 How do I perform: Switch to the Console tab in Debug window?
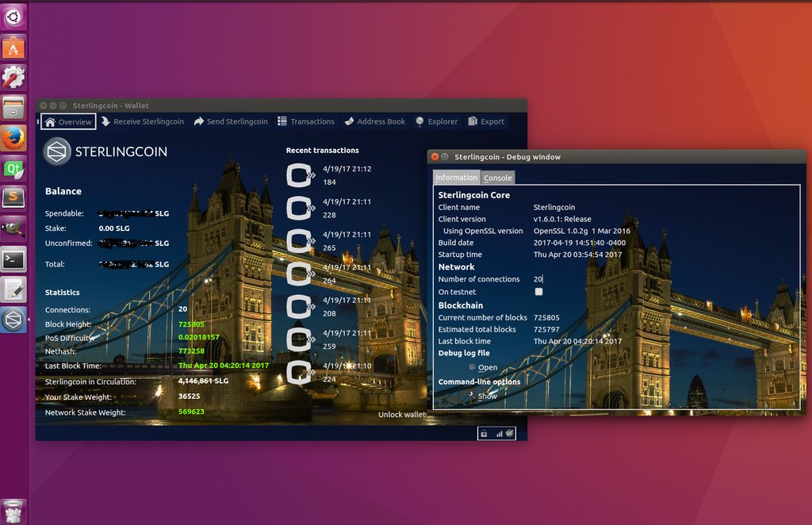(498, 178)
